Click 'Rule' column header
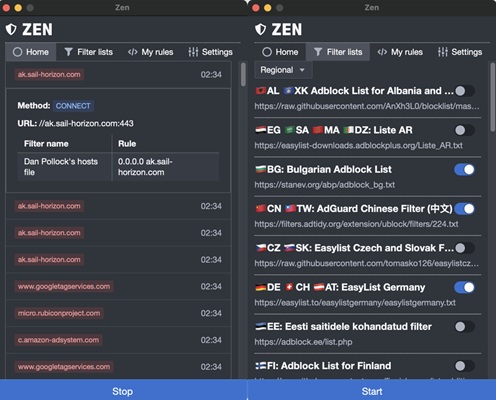The height and width of the screenshot is (400, 496). coord(127,144)
